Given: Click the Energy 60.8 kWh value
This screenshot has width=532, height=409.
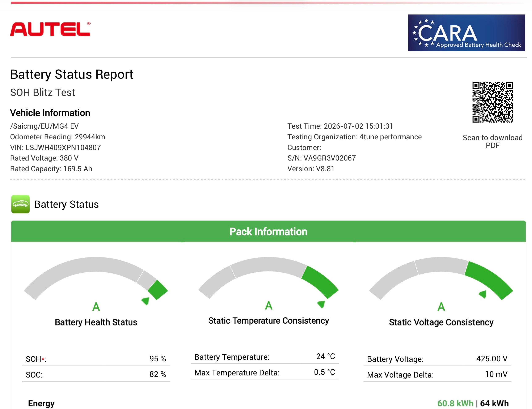Looking at the screenshot, I should (455, 403).
